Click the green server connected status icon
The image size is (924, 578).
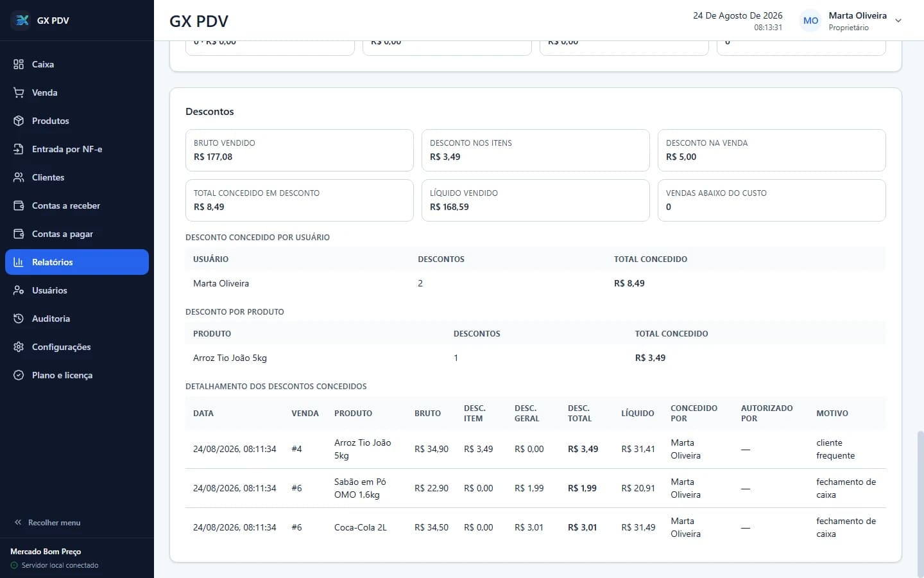tap(14, 565)
